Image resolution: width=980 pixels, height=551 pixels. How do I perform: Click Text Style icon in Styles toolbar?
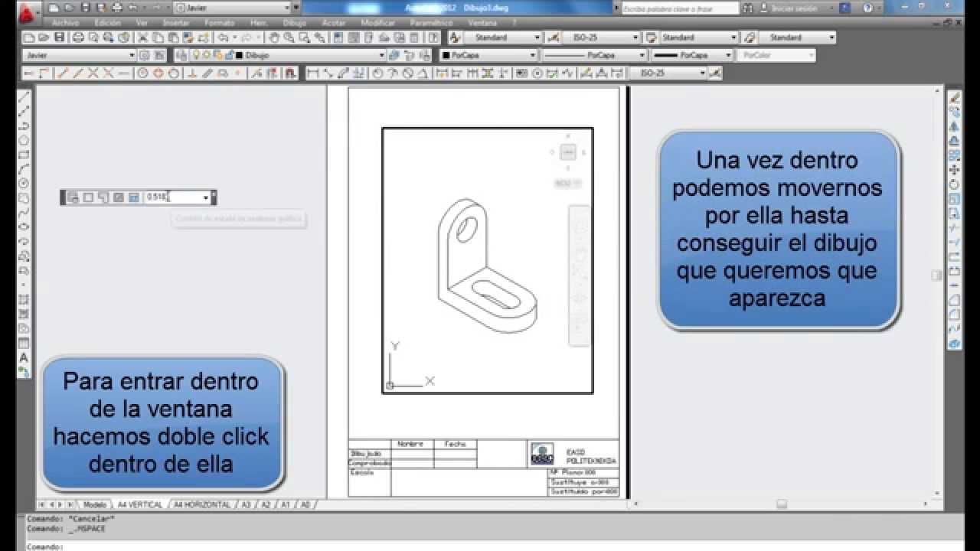coord(454,37)
